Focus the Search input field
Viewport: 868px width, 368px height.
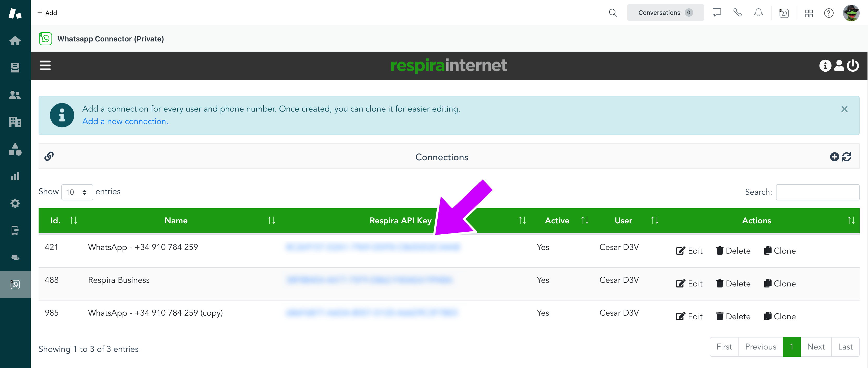[x=817, y=192]
